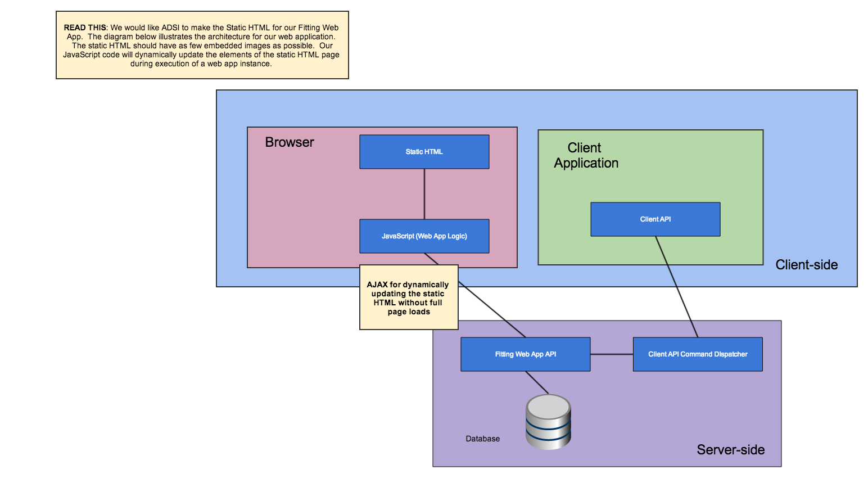Viewport: 868px width, 478px height.
Task: Click the Database text label
Action: click(x=482, y=439)
